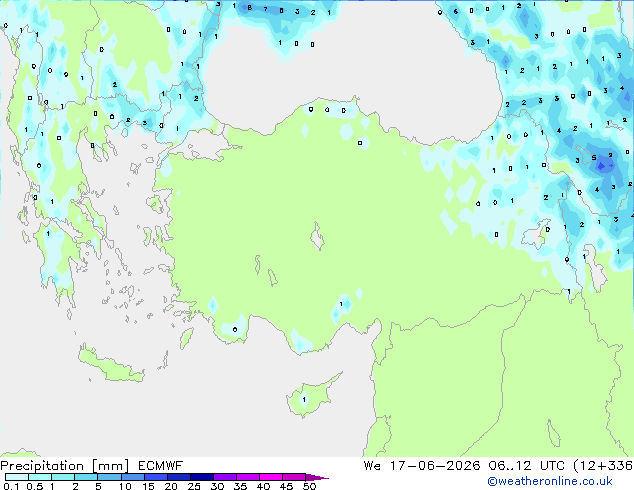The image size is (634, 490).
Task: Click the '50' legend scale label
Action: coord(309,486)
